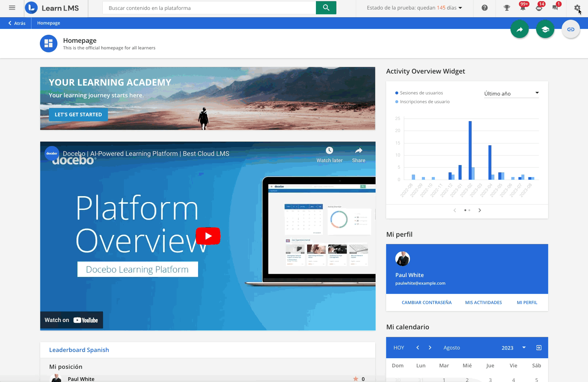Go back with the Atrás button
This screenshot has height=382, width=588.
[17, 23]
